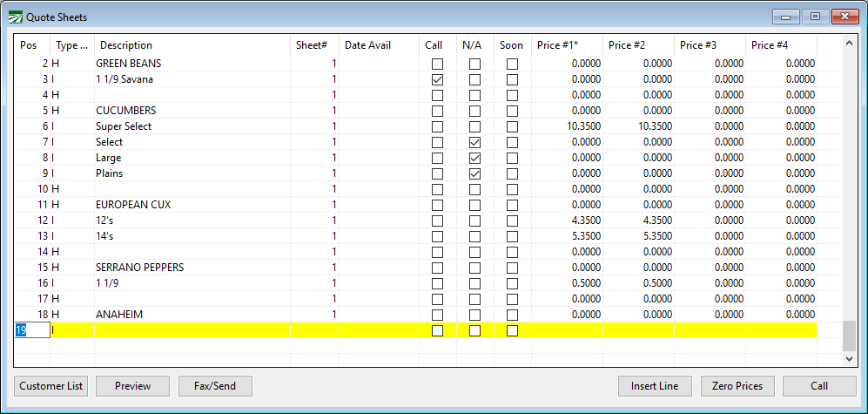
Task: Click the Price #1* column header
Action: (x=560, y=45)
